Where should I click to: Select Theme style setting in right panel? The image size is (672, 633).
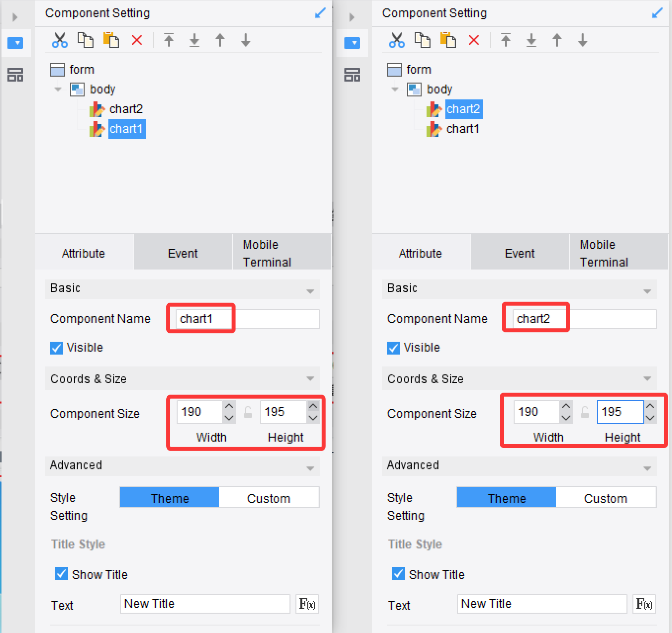(507, 498)
